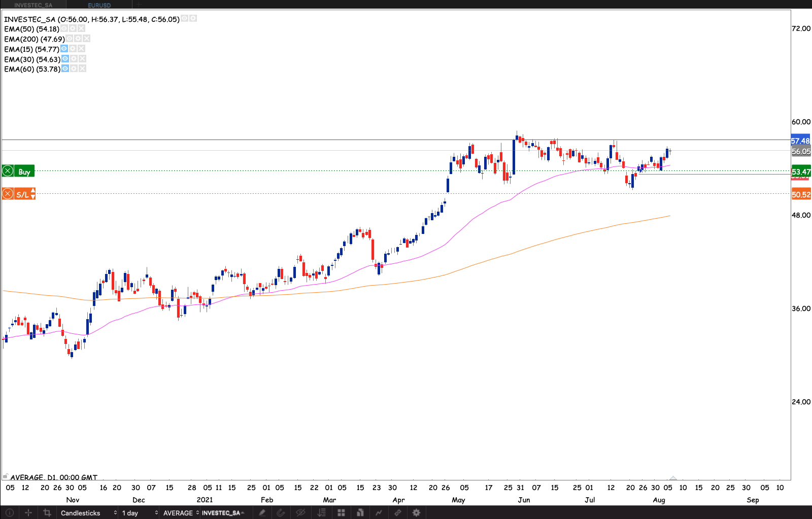Open settings gear for EMA(200)
812x519 pixels.
(x=78, y=39)
